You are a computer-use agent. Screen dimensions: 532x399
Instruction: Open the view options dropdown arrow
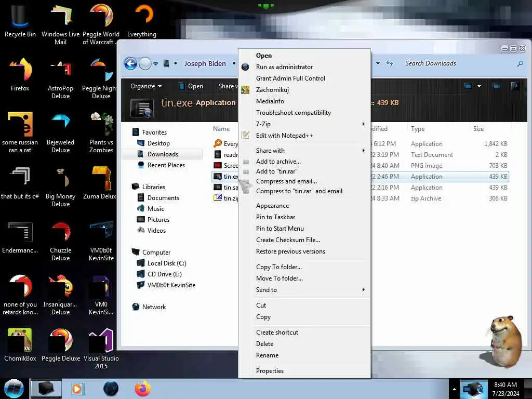point(479,86)
